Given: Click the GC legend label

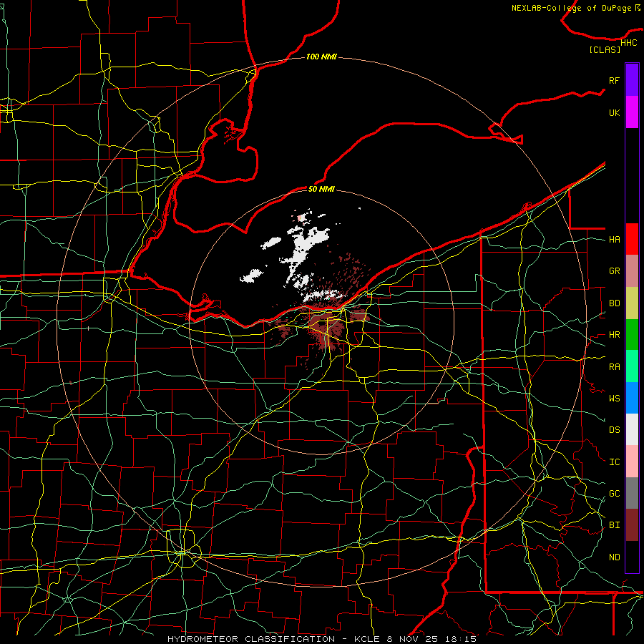Looking at the screenshot, I should [x=614, y=493].
